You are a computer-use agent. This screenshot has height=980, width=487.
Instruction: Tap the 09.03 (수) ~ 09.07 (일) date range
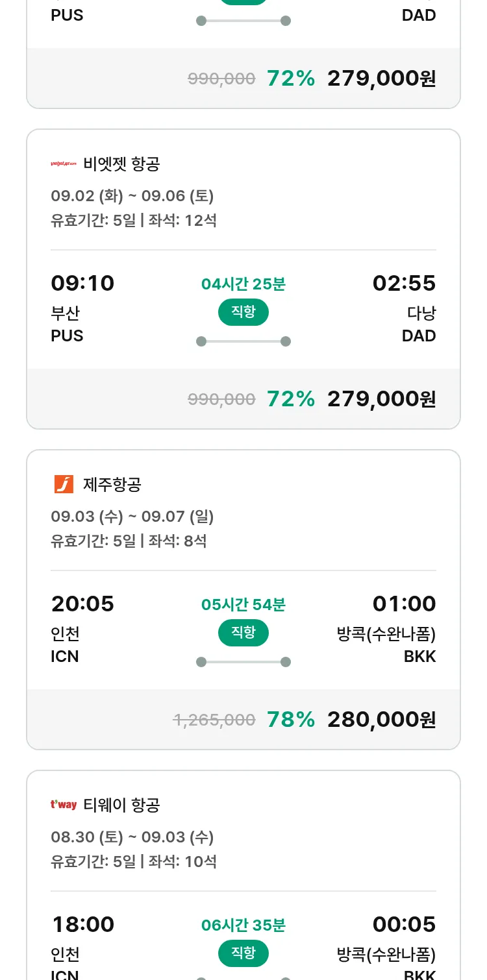click(132, 516)
